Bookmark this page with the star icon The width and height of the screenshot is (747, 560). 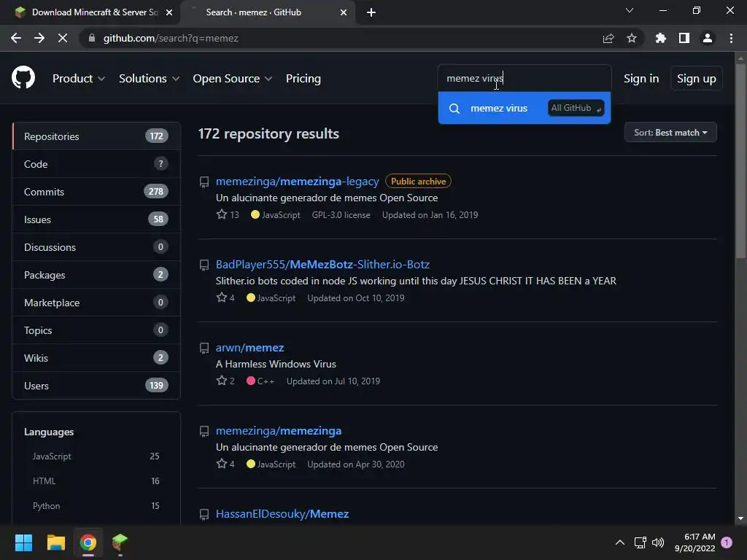click(632, 38)
